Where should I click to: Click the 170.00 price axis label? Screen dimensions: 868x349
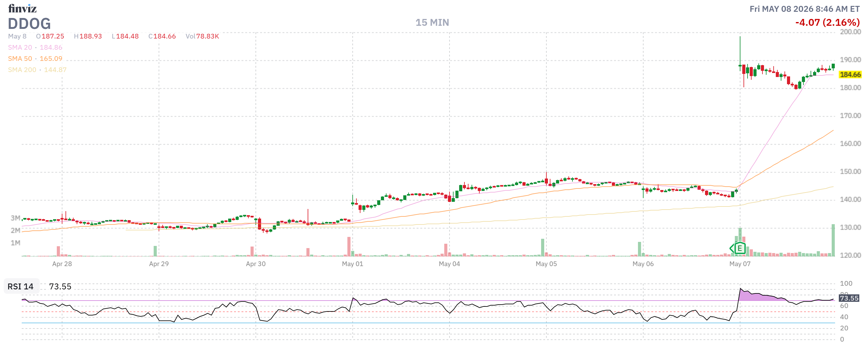pyautogui.click(x=850, y=116)
